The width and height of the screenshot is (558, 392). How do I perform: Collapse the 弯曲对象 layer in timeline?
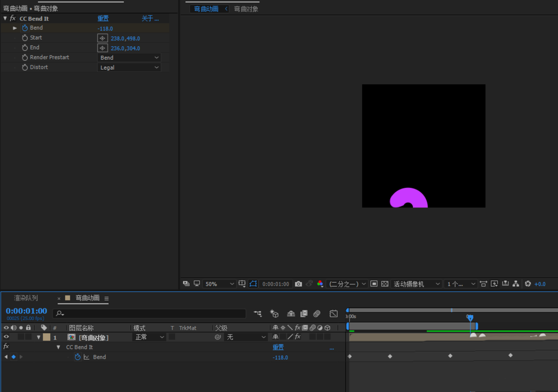click(39, 337)
